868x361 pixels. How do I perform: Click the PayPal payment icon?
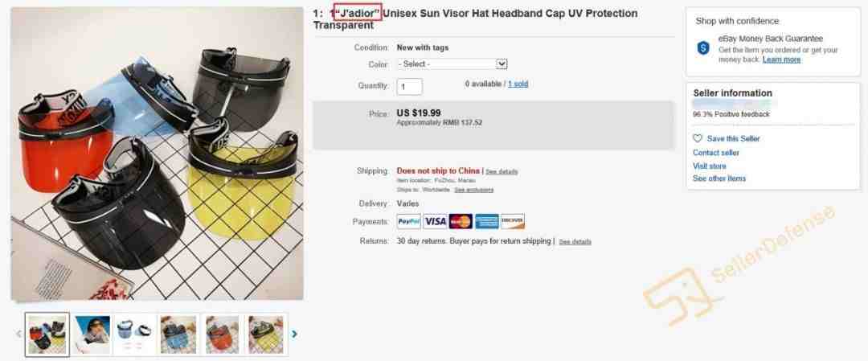tap(408, 221)
